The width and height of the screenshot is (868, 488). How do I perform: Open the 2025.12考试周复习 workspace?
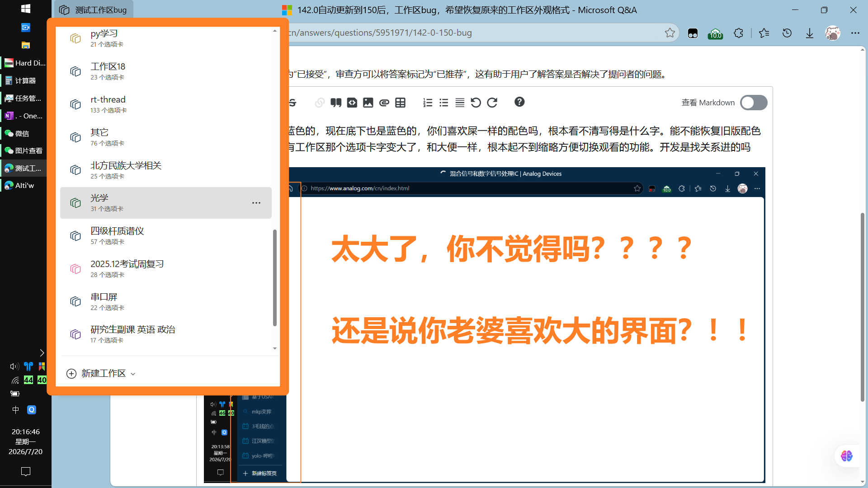point(166,269)
